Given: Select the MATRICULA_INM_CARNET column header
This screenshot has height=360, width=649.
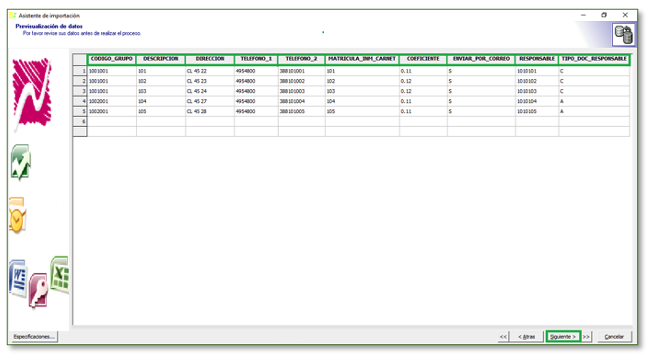Looking at the screenshot, I should tap(362, 59).
